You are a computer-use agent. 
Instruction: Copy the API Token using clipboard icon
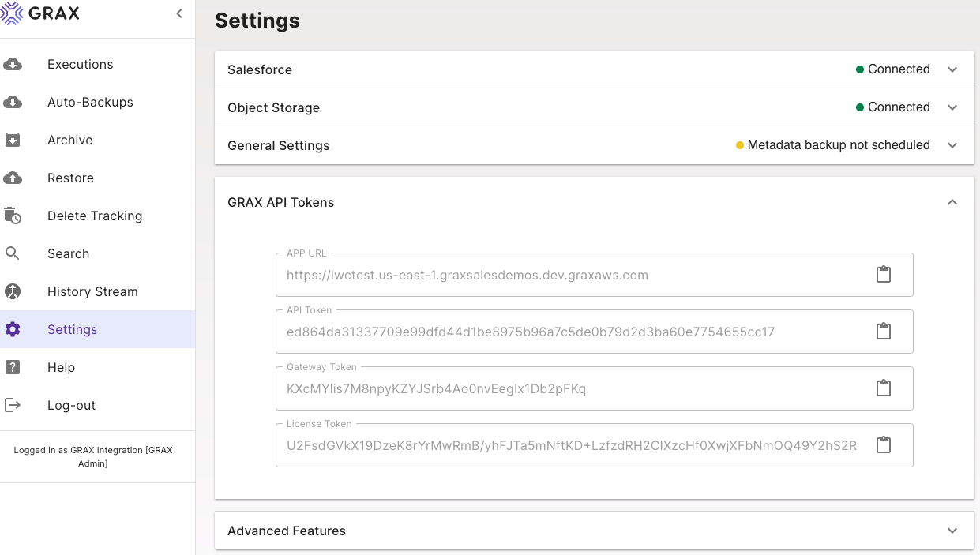pos(884,332)
